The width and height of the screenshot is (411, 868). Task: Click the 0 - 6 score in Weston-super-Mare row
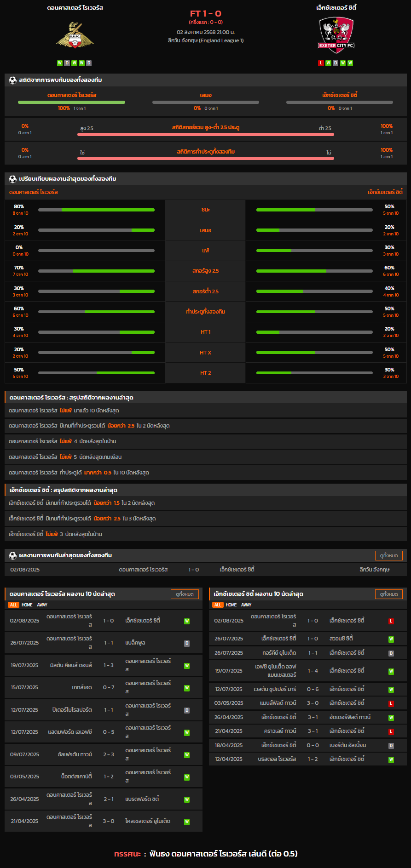pos(313,690)
